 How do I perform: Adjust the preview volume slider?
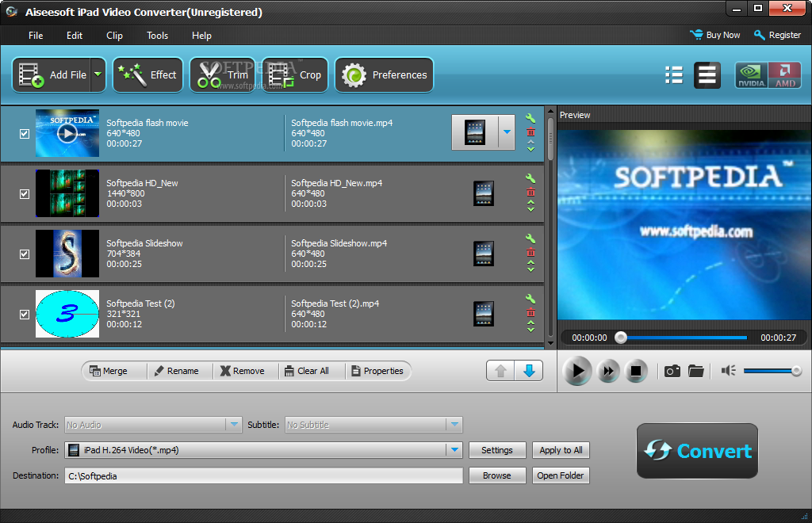pyautogui.click(x=772, y=371)
